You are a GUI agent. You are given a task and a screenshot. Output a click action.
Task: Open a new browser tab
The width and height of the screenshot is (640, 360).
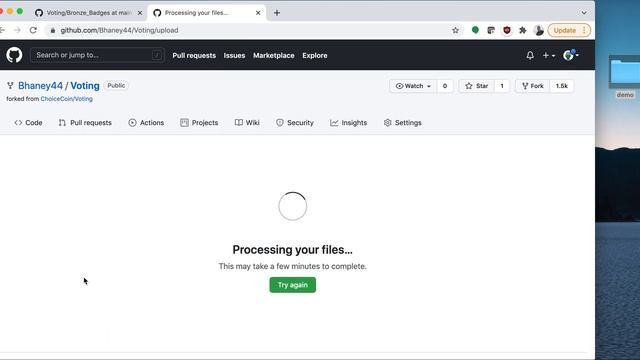pyautogui.click(x=277, y=13)
